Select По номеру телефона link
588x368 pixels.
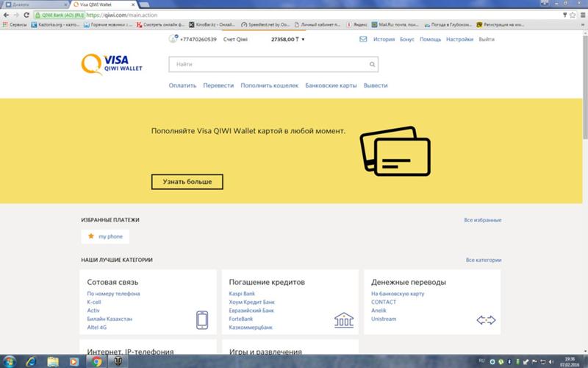pyautogui.click(x=113, y=294)
